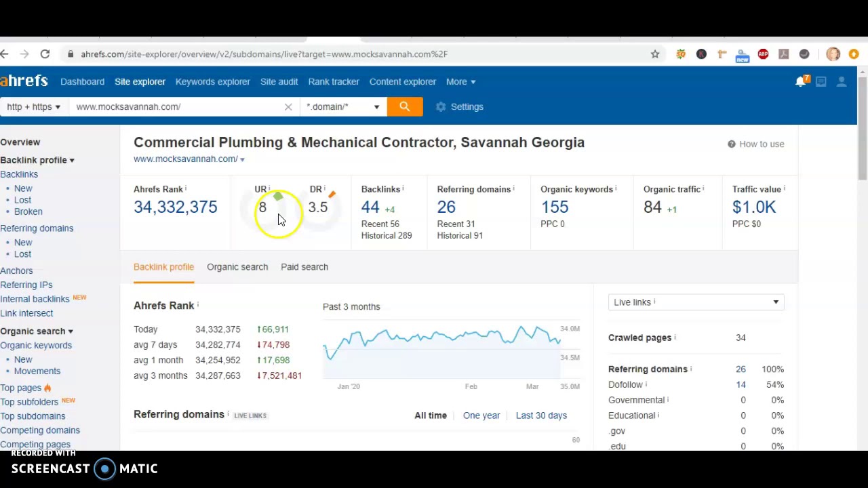Open the Dashboard menu item
Image resolution: width=868 pixels, height=488 pixels.
pyautogui.click(x=82, y=81)
